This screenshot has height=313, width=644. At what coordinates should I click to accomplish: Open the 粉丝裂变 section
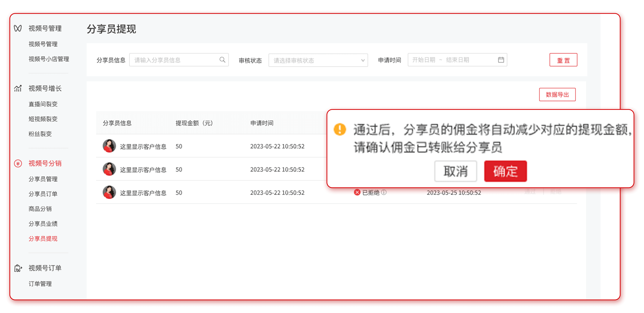click(40, 134)
